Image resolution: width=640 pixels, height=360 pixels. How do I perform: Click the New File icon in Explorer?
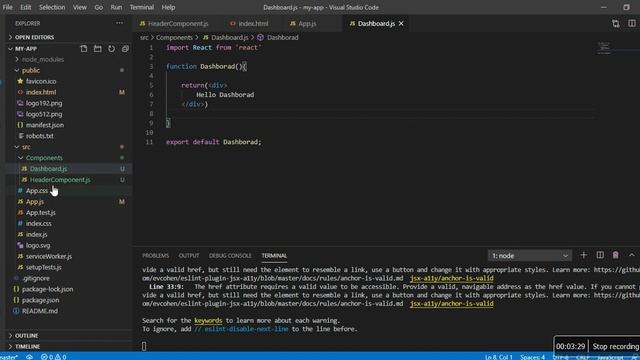click(84, 49)
